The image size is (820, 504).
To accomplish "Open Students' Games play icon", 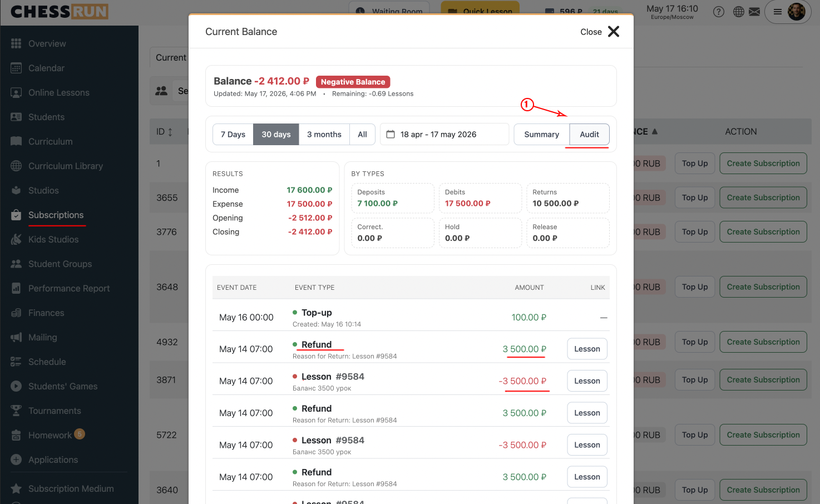I will [x=16, y=386].
